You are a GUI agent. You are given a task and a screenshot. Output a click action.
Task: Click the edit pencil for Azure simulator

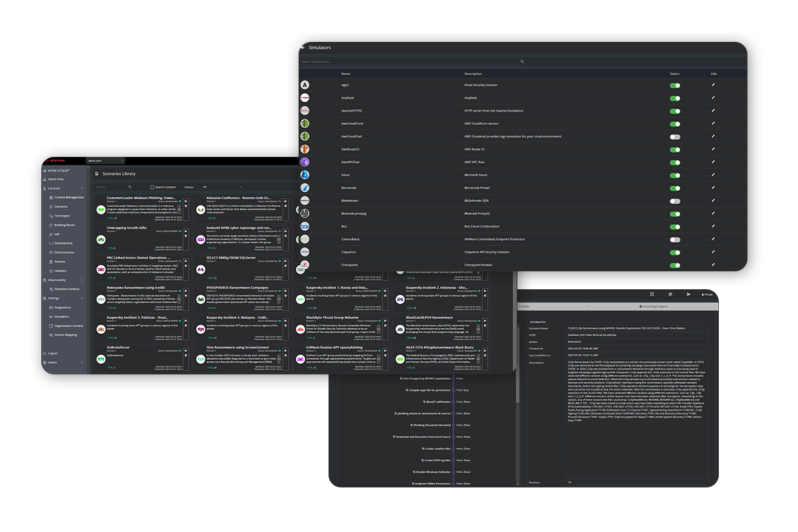[x=713, y=174]
